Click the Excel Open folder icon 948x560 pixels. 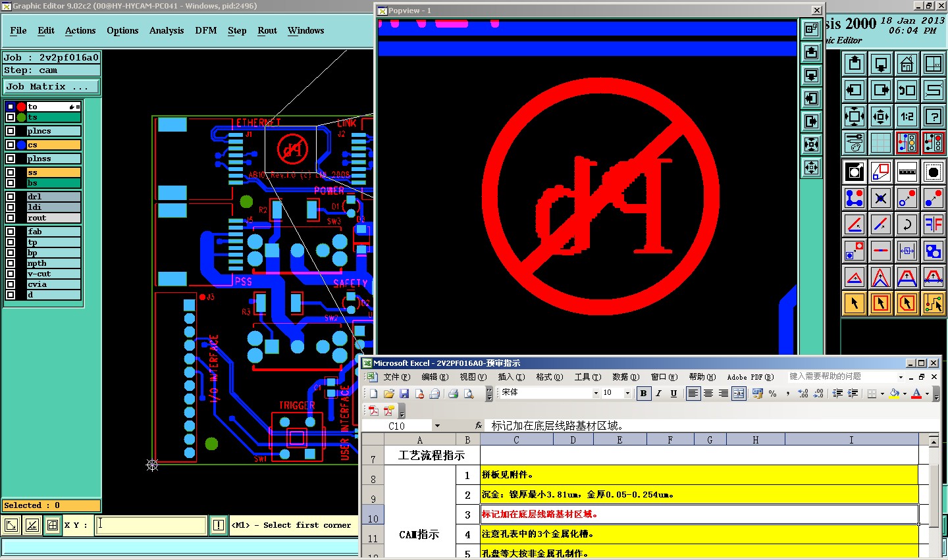coord(388,394)
